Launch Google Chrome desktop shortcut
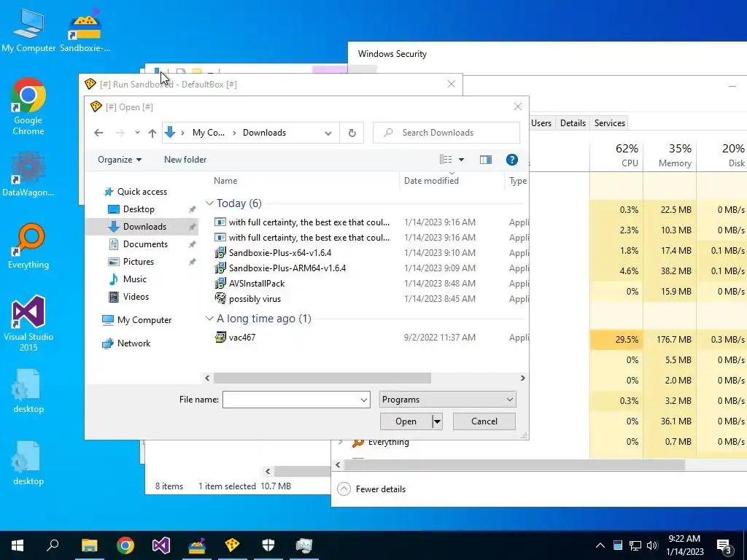The height and width of the screenshot is (560, 747). 28,106
